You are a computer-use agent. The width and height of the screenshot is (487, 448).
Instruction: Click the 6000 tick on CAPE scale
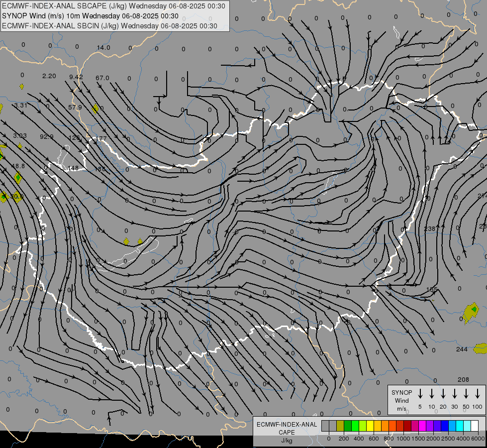point(478,439)
